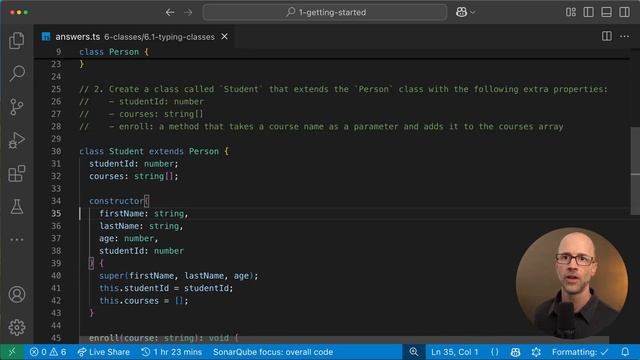The height and width of the screenshot is (360, 640).
Task: Open the Manage gear menu
Action: click(17, 327)
